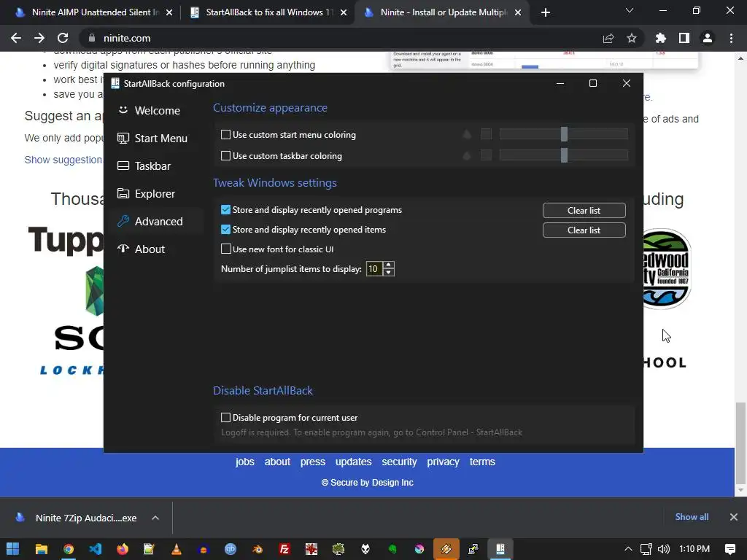Clear list of recently opened programs

coord(584,211)
